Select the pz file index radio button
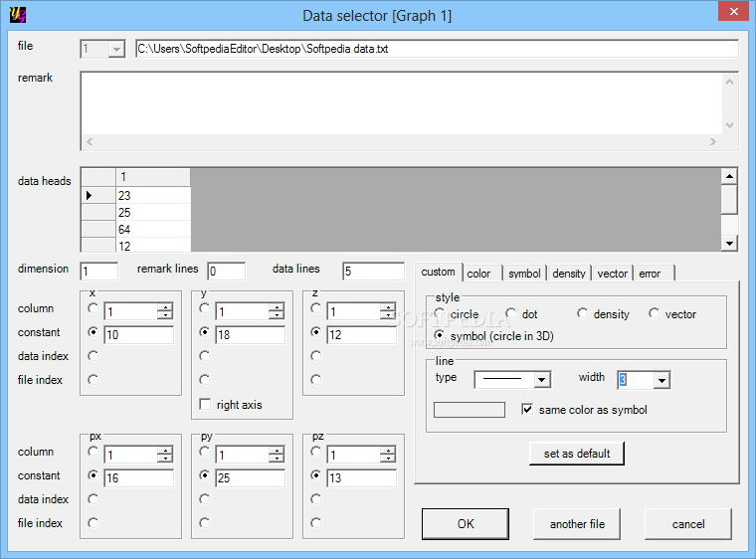The image size is (756, 559). (315, 522)
